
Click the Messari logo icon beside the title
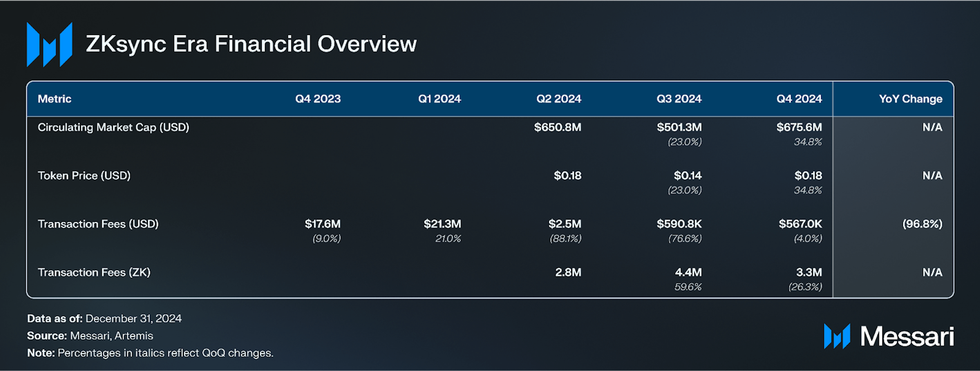coord(49,44)
